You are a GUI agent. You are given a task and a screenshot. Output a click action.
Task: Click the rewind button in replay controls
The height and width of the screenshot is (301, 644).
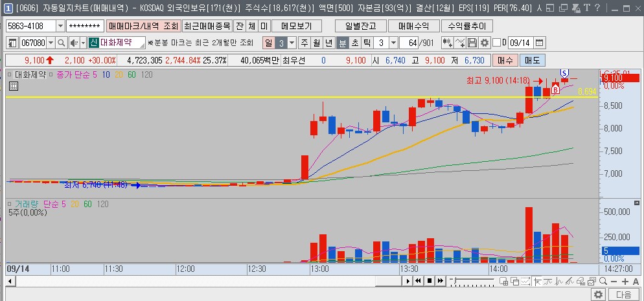click(x=419, y=281)
